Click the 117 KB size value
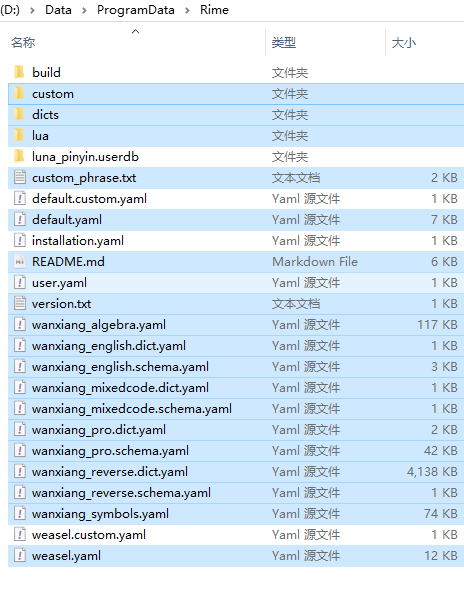 coord(437,325)
